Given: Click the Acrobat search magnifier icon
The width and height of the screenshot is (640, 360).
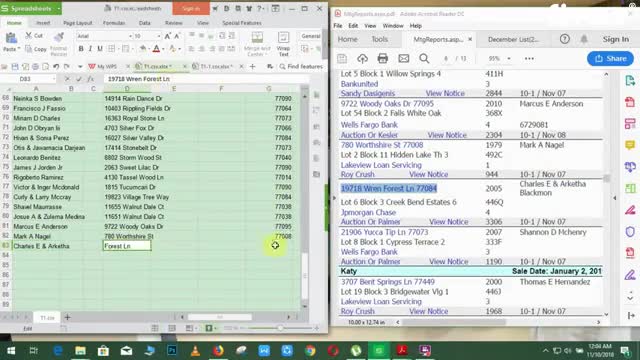Looking at the screenshot, I should coord(424,58).
